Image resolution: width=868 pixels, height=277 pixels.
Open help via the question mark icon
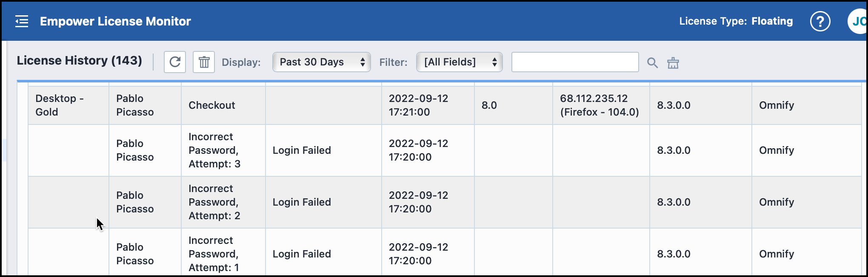pyautogui.click(x=821, y=21)
